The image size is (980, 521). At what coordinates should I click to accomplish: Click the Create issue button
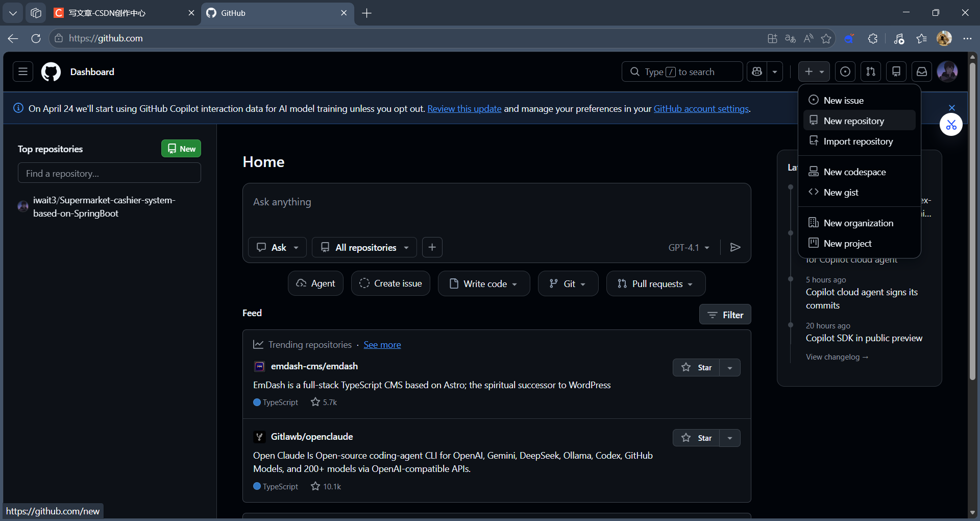390,283
